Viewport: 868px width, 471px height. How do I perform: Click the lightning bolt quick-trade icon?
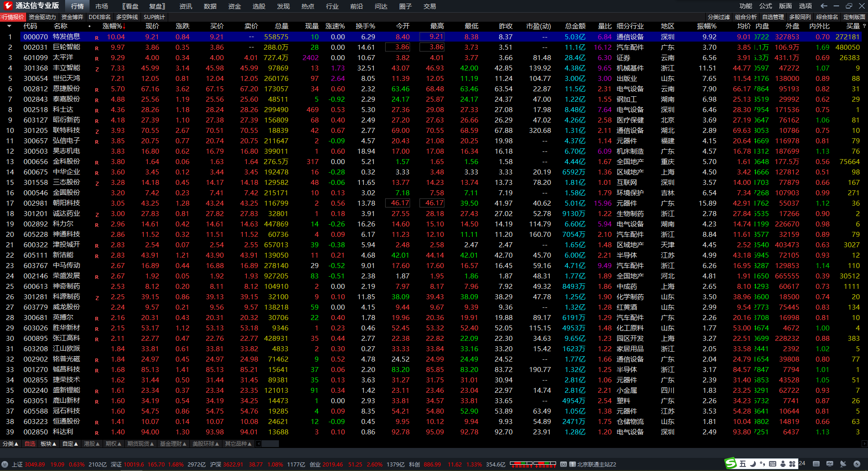tap(857, 464)
